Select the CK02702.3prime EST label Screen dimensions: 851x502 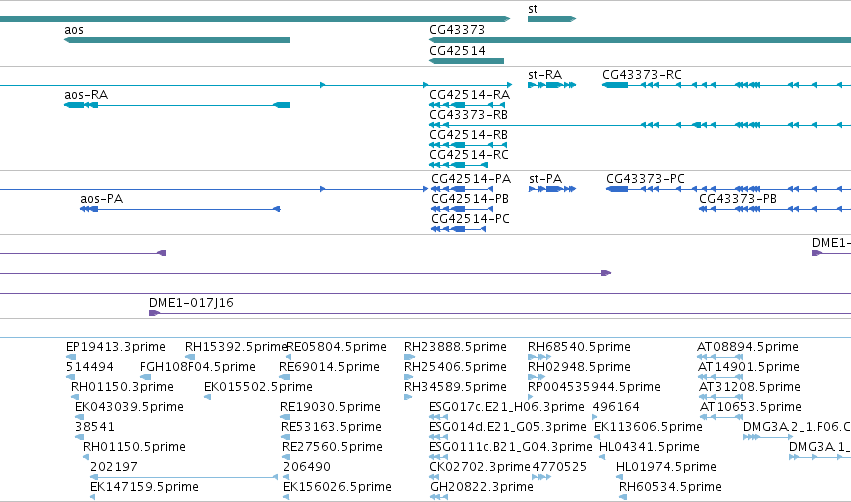point(480,467)
